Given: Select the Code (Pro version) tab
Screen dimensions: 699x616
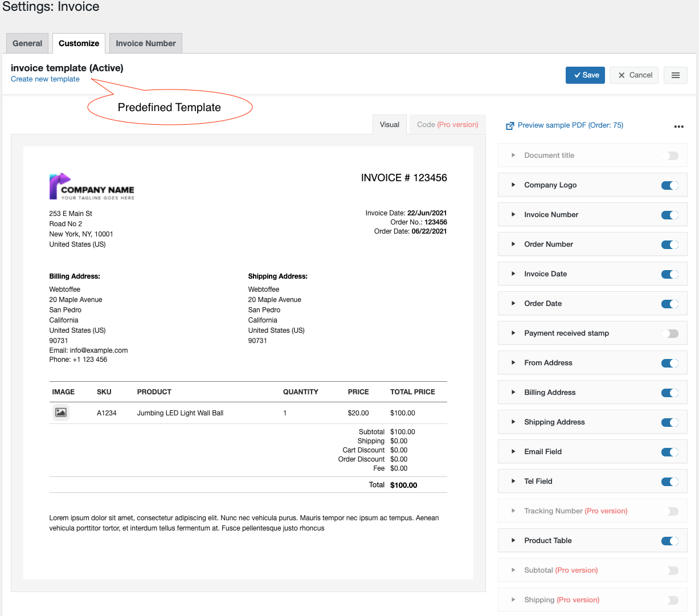Looking at the screenshot, I should click(x=447, y=125).
